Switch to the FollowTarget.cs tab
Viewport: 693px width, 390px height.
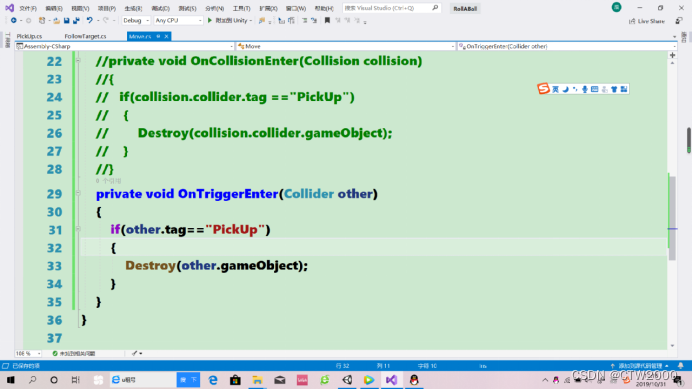click(85, 36)
